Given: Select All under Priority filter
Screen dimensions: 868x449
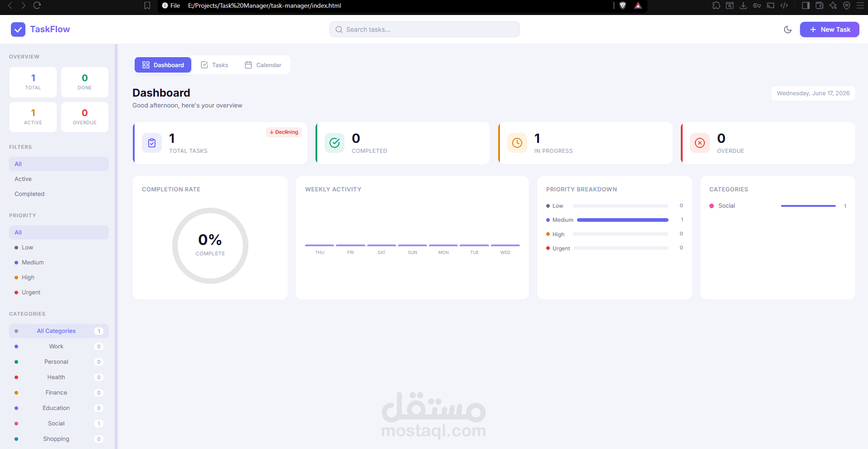Looking at the screenshot, I should (59, 232).
